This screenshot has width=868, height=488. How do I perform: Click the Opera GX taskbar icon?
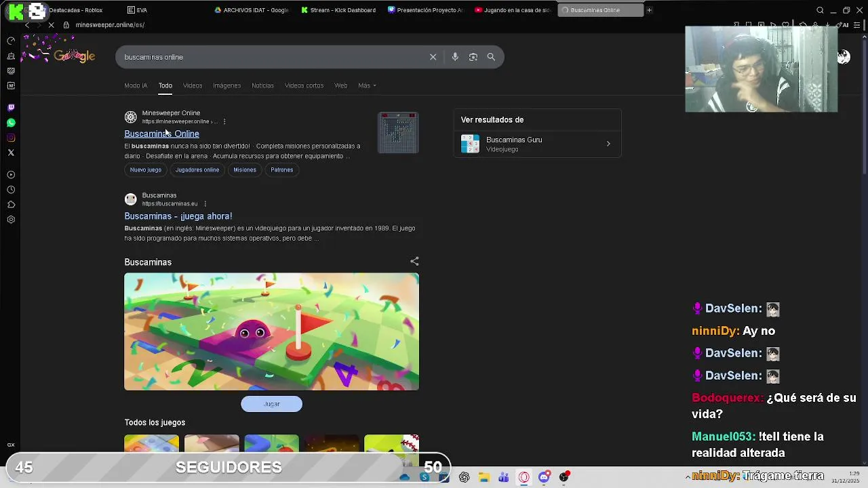pos(524,477)
